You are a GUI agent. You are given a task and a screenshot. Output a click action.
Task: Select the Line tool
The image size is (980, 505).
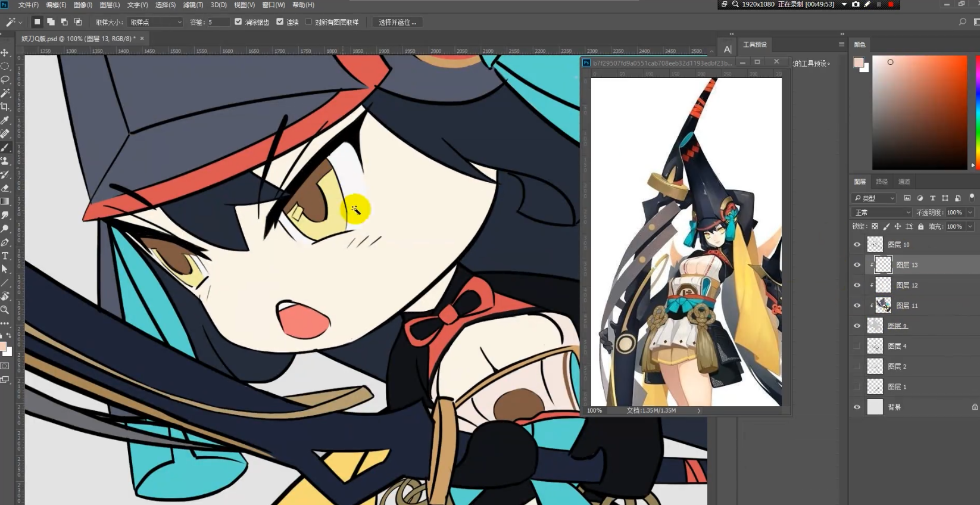[5, 283]
